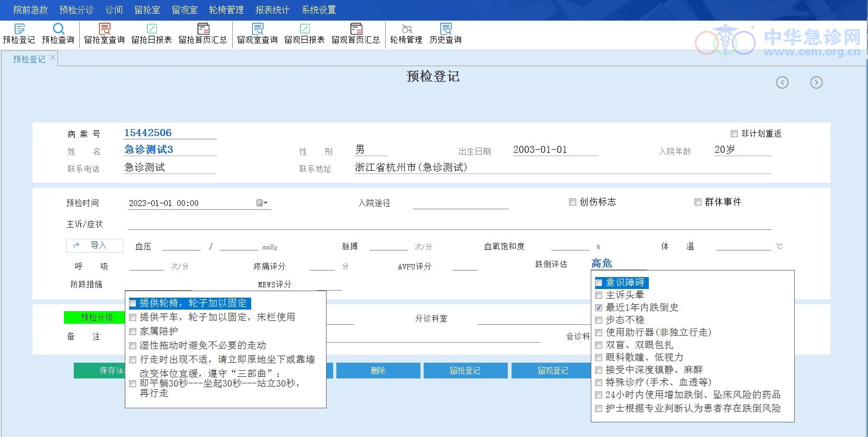This screenshot has height=437, width=868.
Task: Enable the 创伤标志 checkbox
Action: [x=572, y=202]
